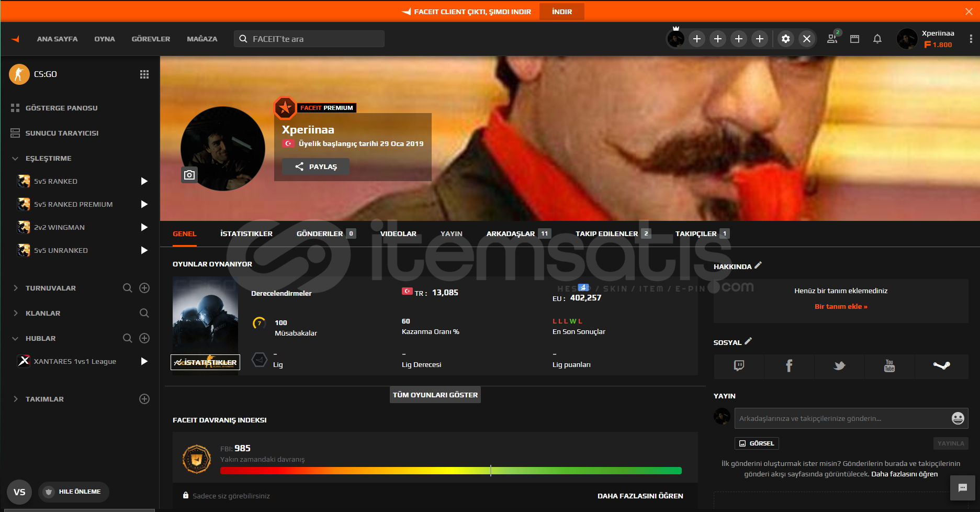Open friends list icon

(832, 38)
